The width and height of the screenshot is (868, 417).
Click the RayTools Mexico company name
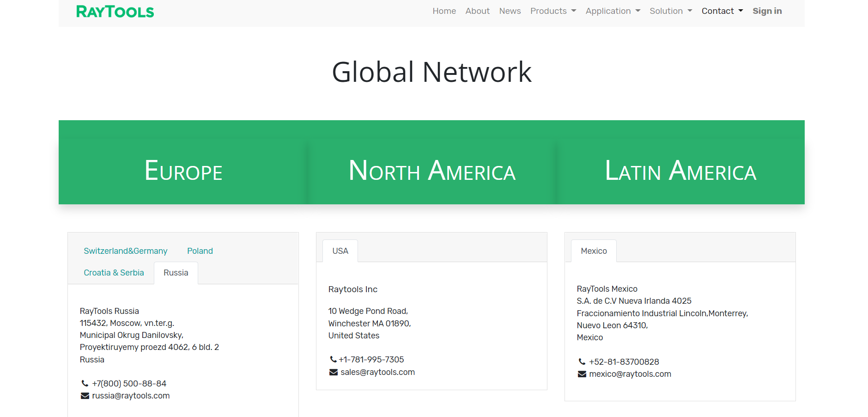607,289
